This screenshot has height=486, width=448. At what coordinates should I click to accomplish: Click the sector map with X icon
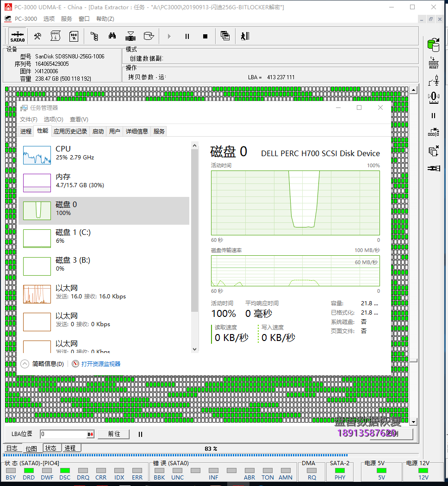point(434,133)
